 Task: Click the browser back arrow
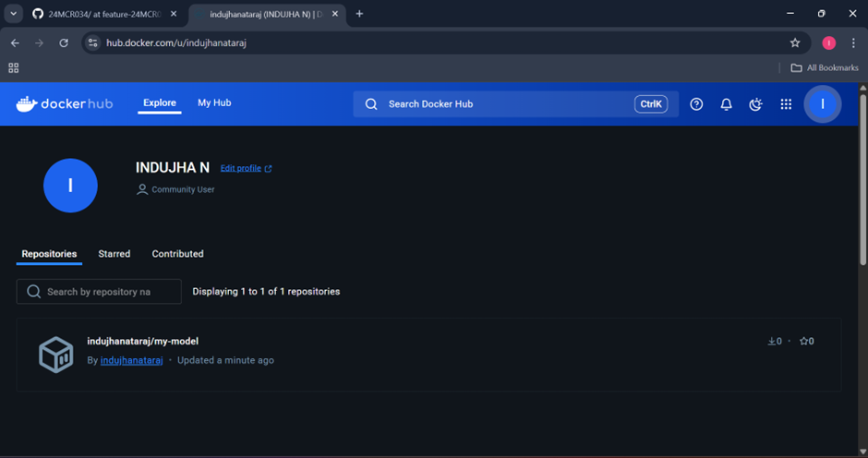click(x=15, y=42)
